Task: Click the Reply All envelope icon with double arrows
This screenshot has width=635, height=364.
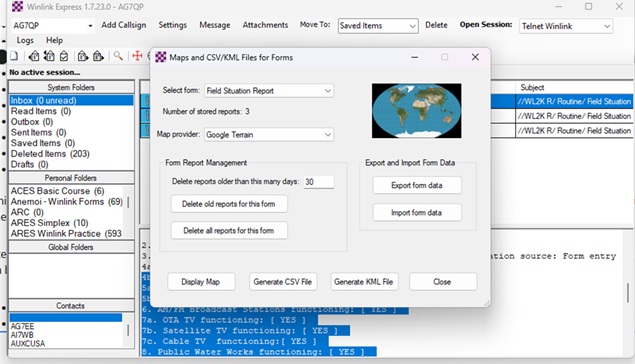Action: tap(49, 56)
